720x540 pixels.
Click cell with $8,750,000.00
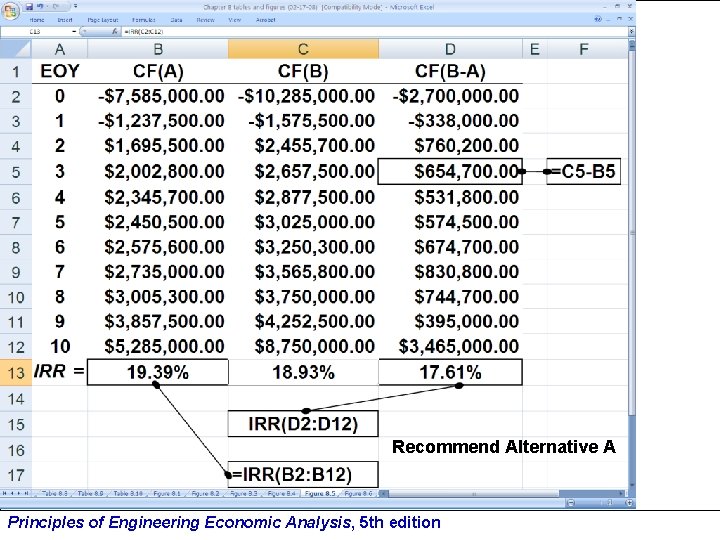click(303, 347)
